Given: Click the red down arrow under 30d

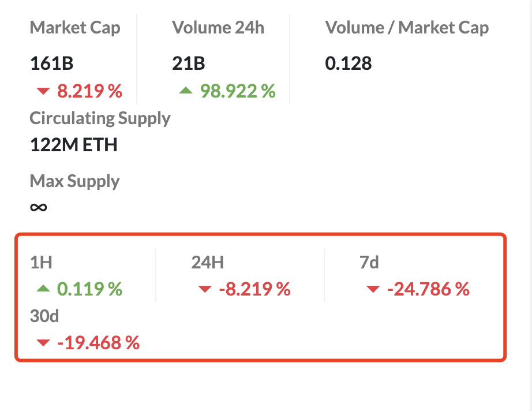Looking at the screenshot, I should (x=43, y=343).
